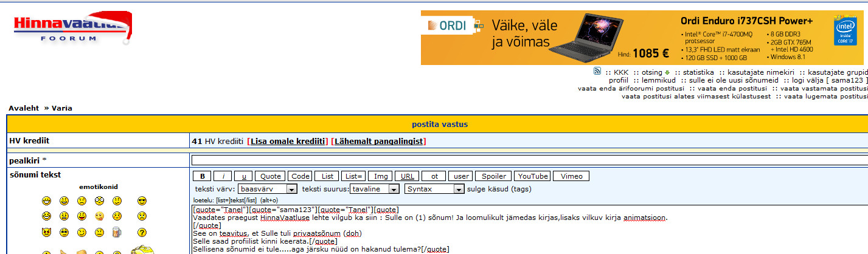Go to Varia breadcrumb

point(62,108)
